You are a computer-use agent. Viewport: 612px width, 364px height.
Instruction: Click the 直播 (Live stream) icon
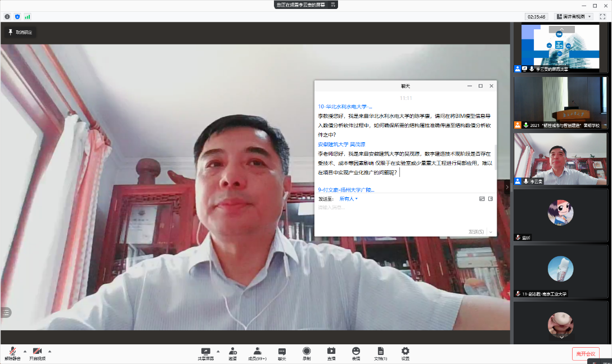(x=331, y=352)
